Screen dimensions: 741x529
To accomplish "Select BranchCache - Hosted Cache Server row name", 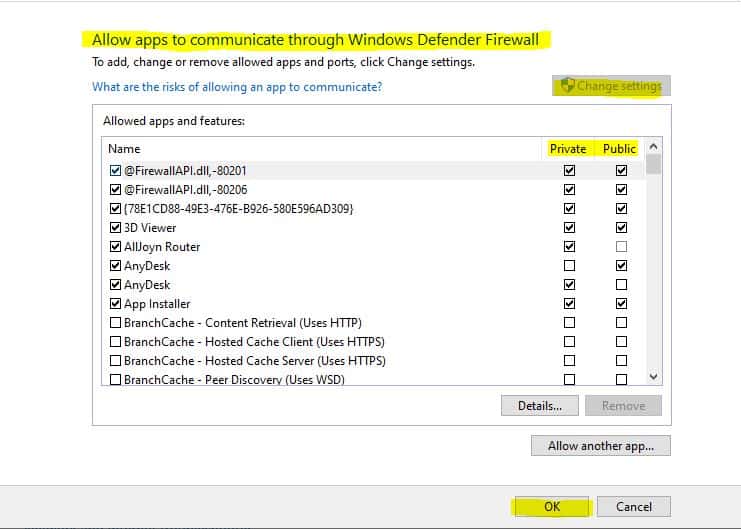I will coord(255,361).
